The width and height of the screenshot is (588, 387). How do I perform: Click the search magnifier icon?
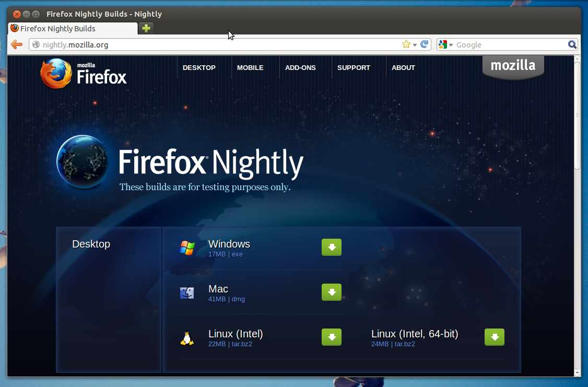pyautogui.click(x=572, y=44)
